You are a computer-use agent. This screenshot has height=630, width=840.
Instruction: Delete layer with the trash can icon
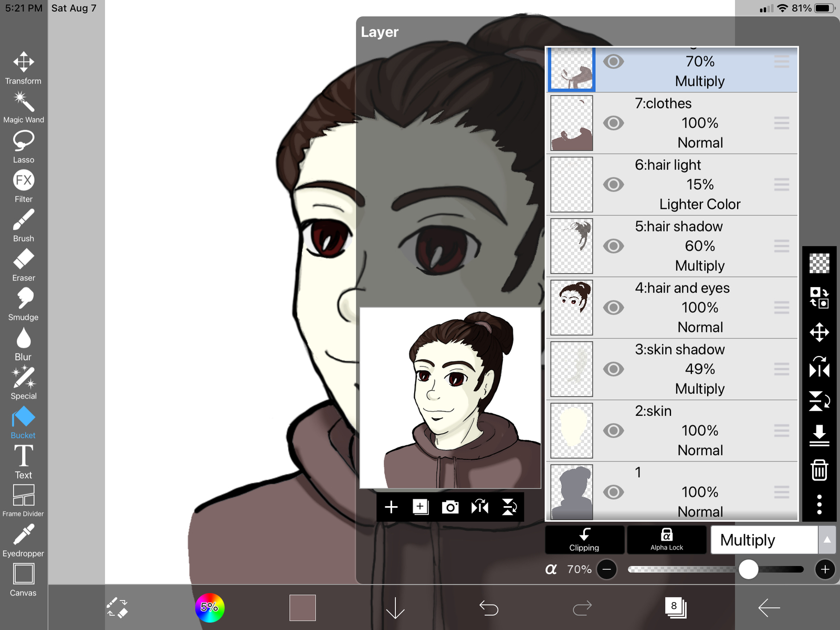tap(819, 470)
